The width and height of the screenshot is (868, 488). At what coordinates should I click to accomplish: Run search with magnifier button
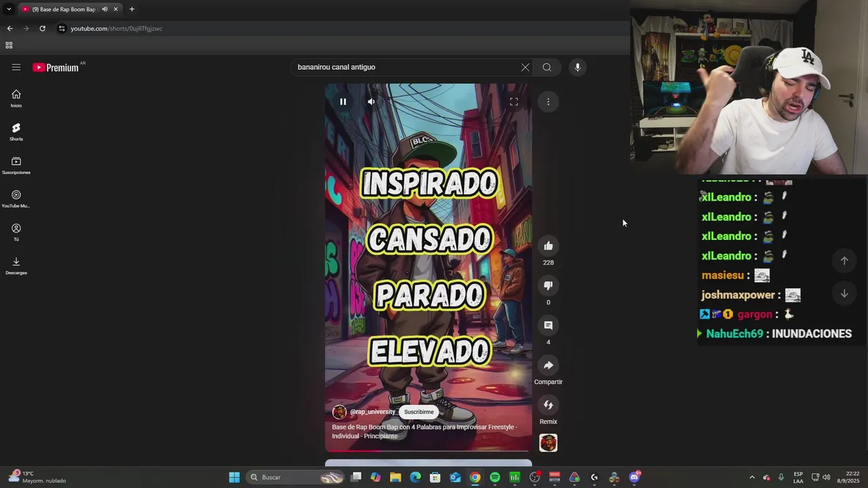(547, 67)
